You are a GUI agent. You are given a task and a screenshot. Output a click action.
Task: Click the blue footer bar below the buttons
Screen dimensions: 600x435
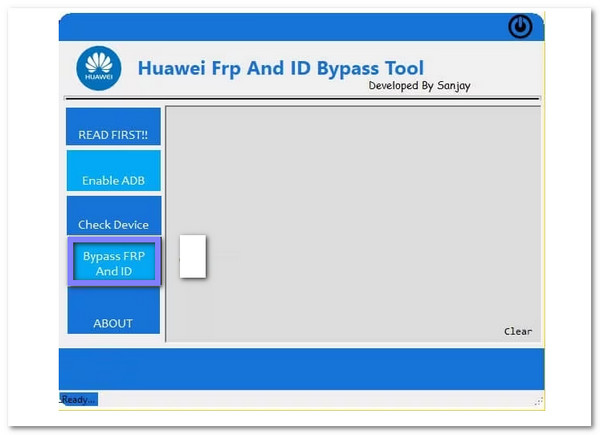(x=300, y=368)
